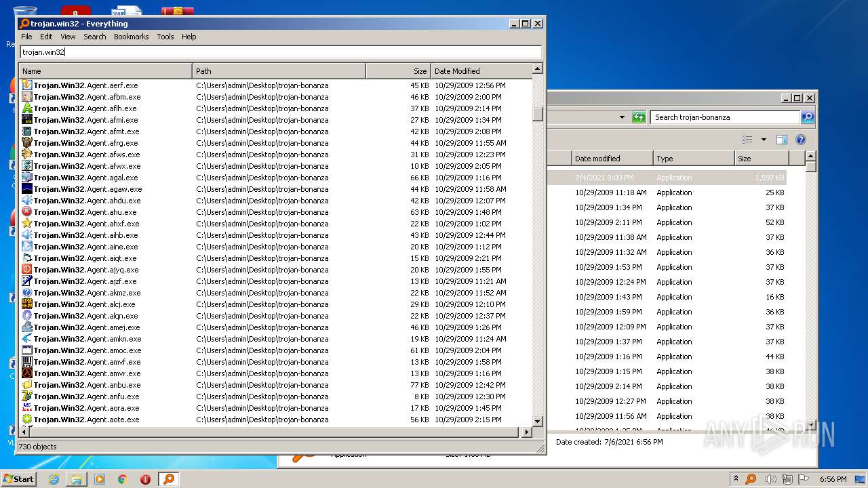
Task: Open Windows Explorer taskbar button
Action: [77, 479]
